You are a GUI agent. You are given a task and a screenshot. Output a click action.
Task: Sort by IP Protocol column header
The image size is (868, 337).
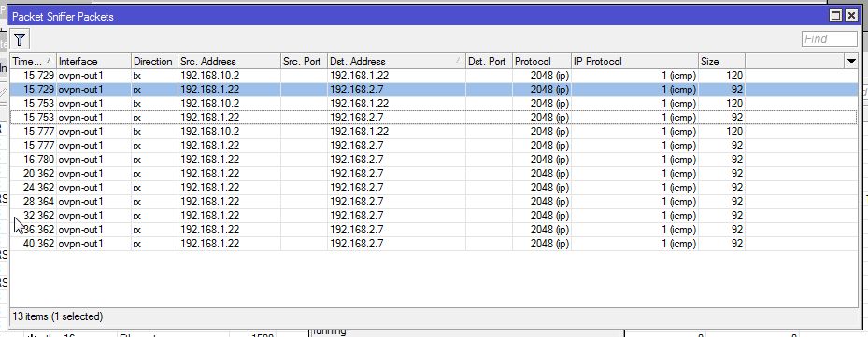point(635,62)
